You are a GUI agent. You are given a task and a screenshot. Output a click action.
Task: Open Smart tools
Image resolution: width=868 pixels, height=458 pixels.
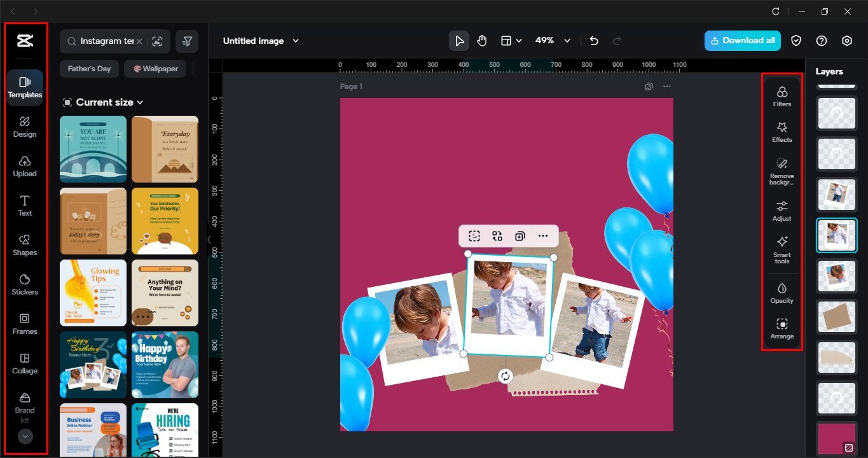(x=782, y=249)
